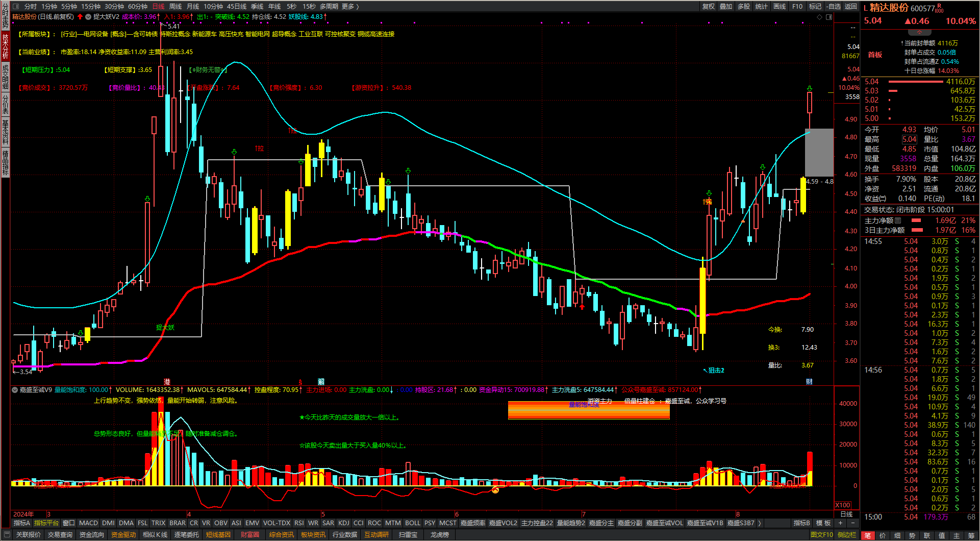
Task: Select the 15分钟 chart period
Action: tap(91, 7)
